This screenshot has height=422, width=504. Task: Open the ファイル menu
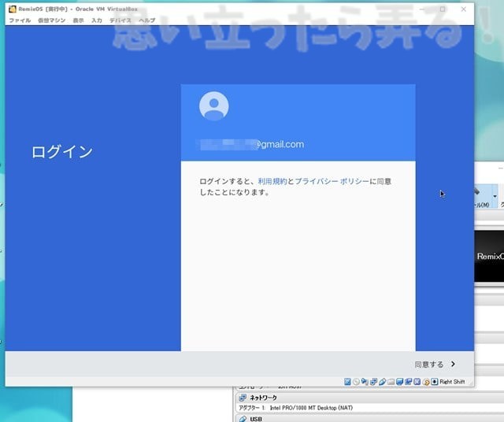pos(20,20)
